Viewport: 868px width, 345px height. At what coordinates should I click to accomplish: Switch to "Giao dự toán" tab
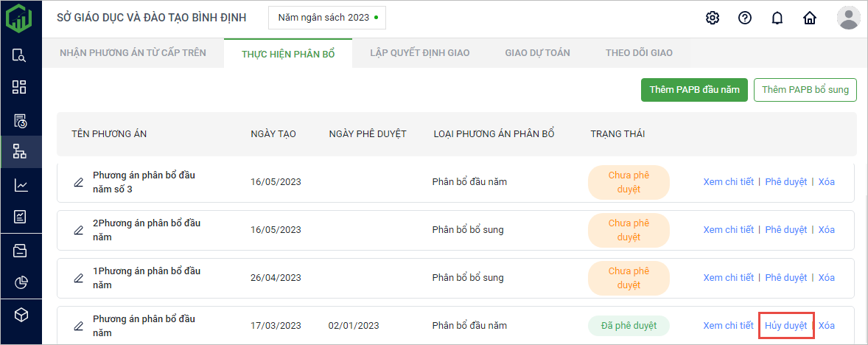[537, 53]
